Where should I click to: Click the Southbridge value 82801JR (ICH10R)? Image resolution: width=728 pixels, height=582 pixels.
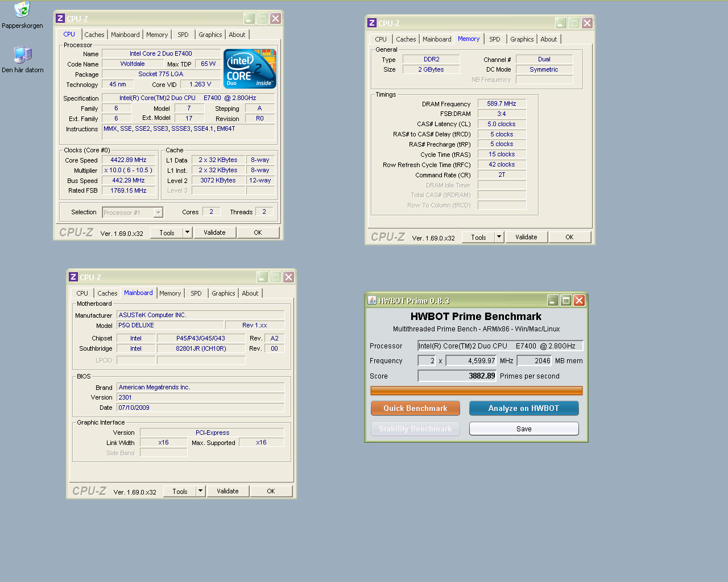pyautogui.click(x=201, y=348)
